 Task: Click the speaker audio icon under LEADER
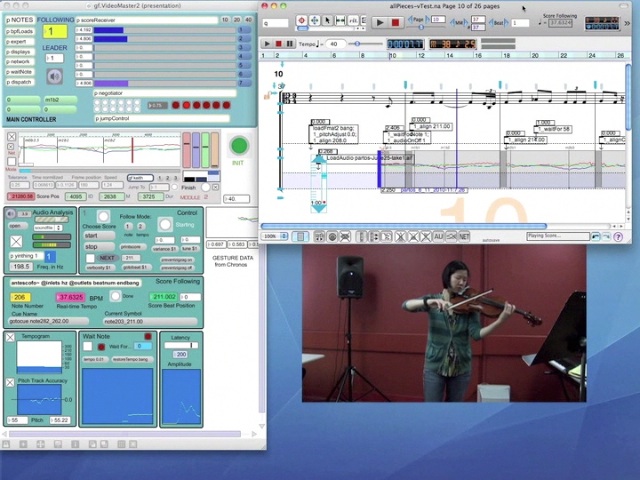click(x=54, y=76)
